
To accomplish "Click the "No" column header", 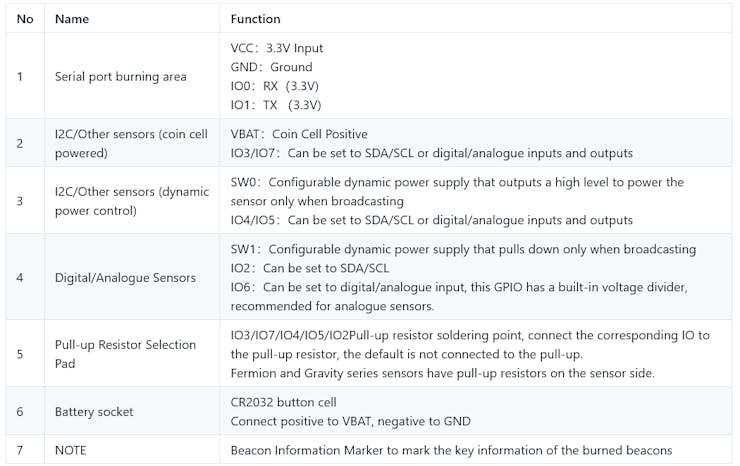I will [x=26, y=19].
